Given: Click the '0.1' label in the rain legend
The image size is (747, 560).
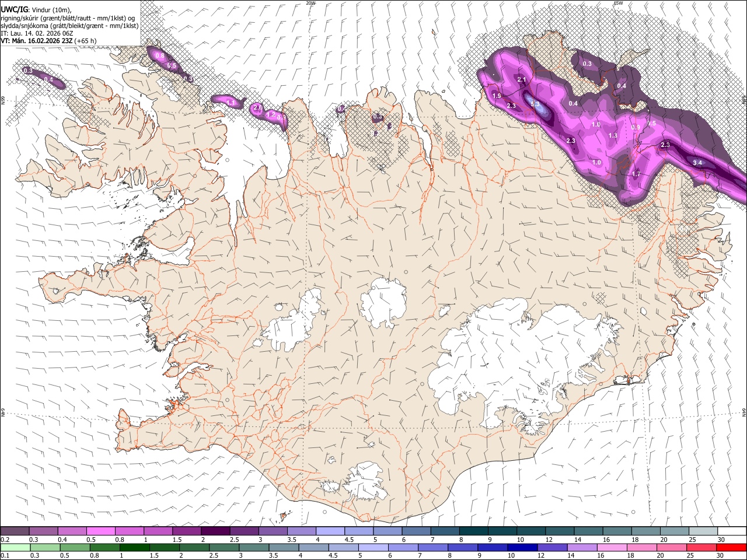Looking at the screenshot, I should 5,555.
